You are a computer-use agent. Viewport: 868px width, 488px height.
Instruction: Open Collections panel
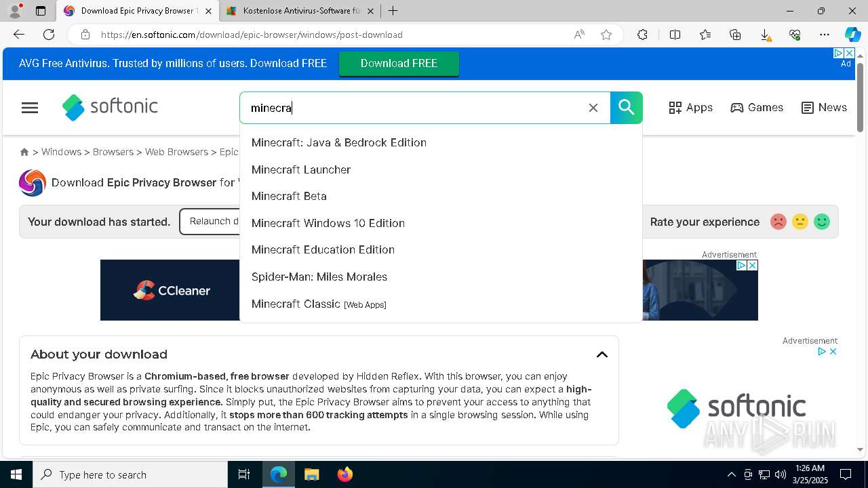[735, 35]
